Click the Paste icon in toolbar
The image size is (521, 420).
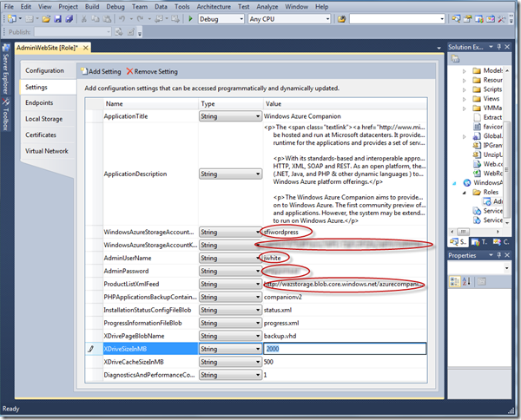107,19
